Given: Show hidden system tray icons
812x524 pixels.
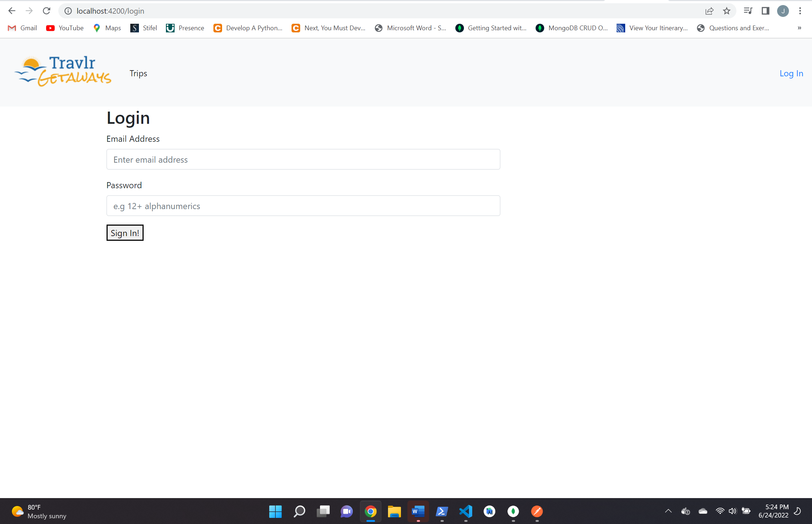Looking at the screenshot, I should (668, 511).
